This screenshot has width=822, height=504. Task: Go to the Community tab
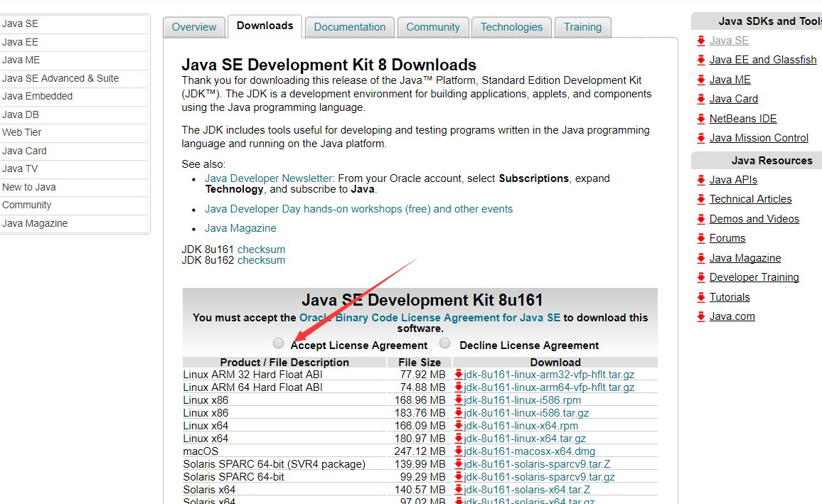coord(433,27)
